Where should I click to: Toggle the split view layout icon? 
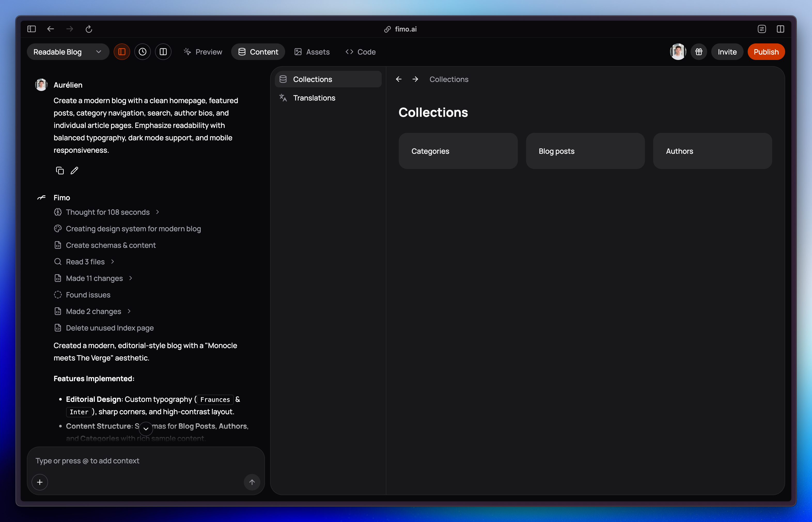tap(163, 52)
